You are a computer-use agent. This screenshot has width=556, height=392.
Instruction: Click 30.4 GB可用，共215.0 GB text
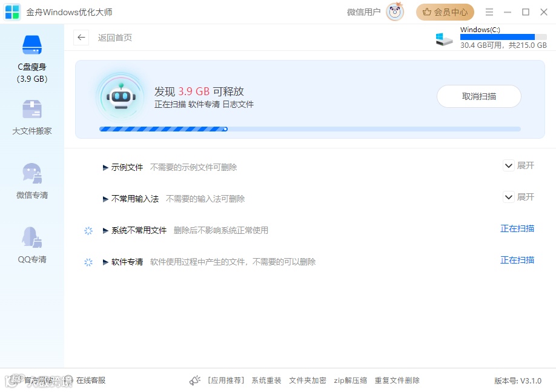[503, 45]
